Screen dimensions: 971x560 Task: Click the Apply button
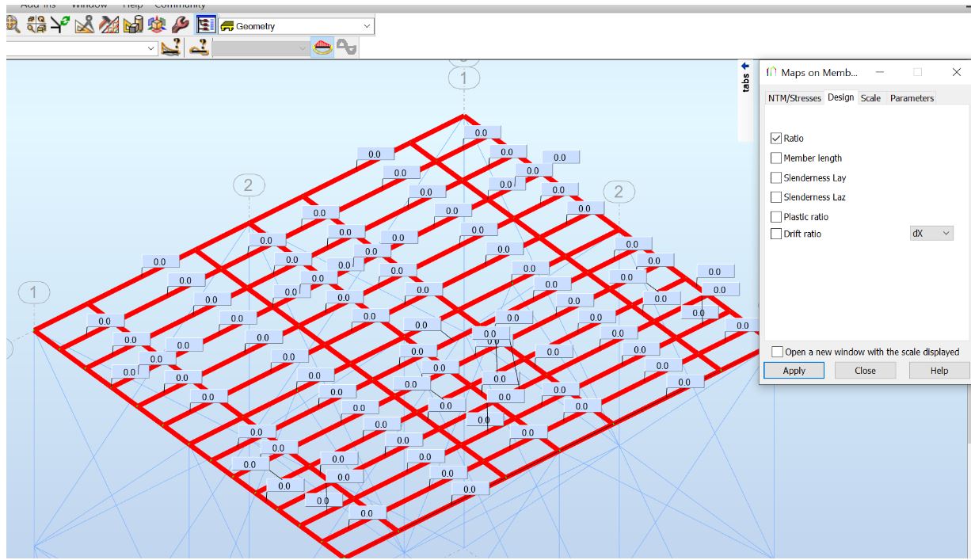point(794,370)
